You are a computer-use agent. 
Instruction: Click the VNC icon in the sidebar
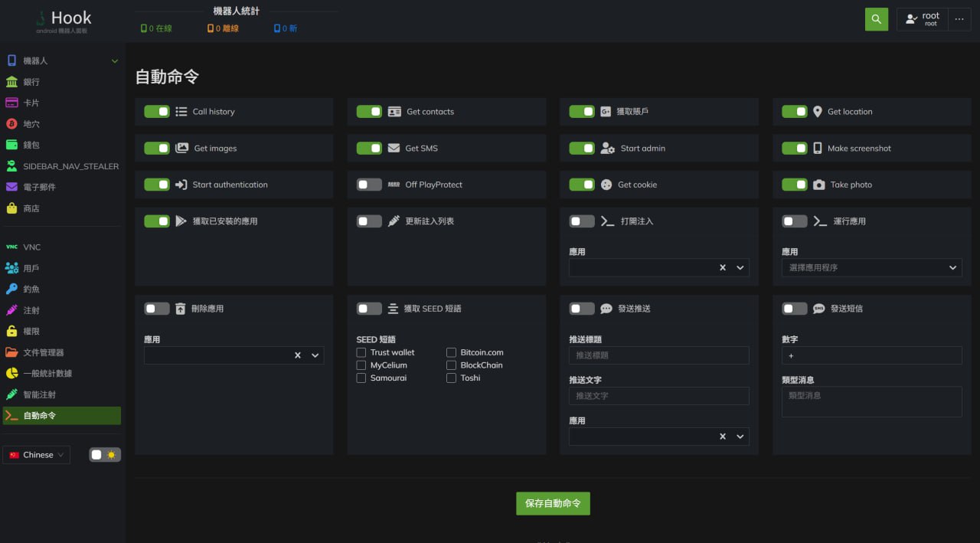(11, 247)
